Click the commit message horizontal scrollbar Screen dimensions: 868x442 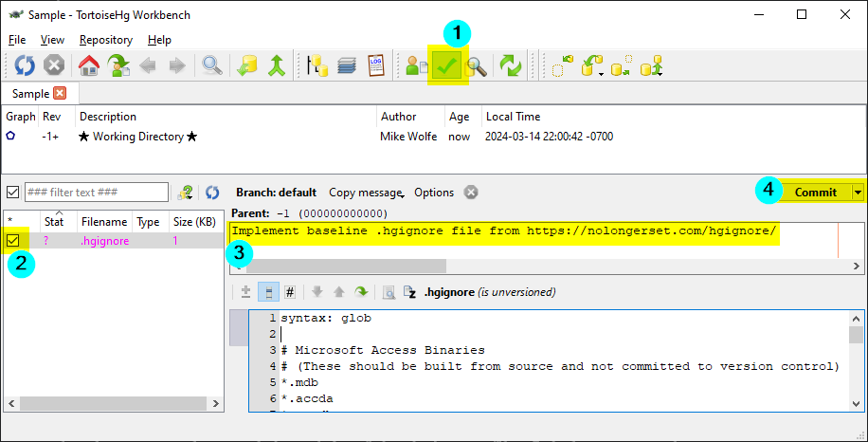pyautogui.click(x=547, y=267)
